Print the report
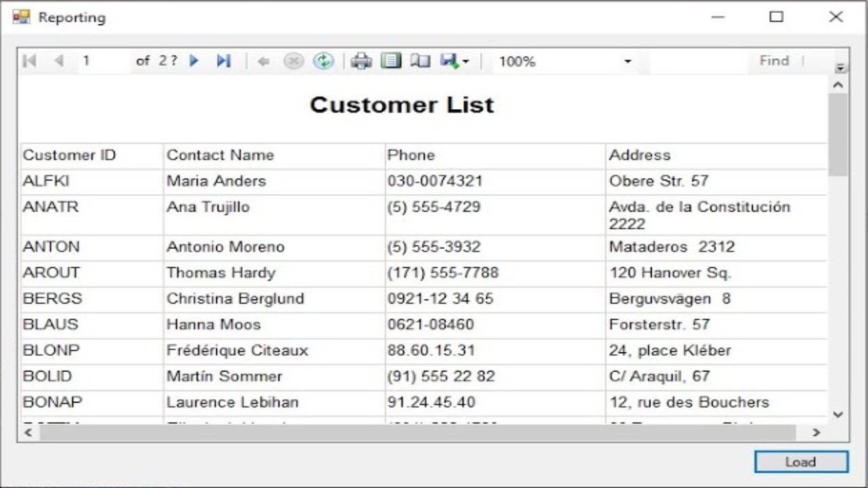This screenshot has height=488, width=868. [x=361, y=62]
